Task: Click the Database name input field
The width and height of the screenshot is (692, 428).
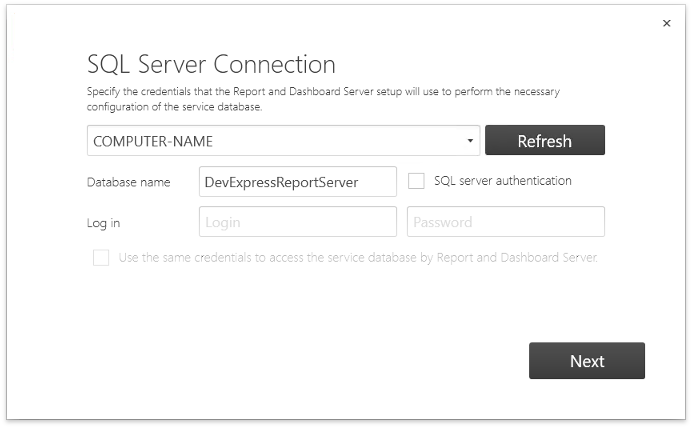Action: point(298,181)
